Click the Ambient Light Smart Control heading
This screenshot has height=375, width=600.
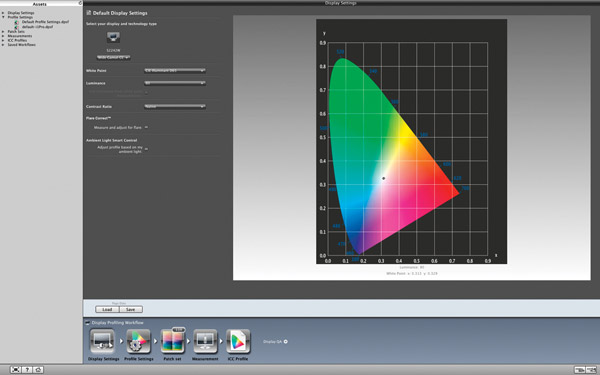click(x=111, y=140)
